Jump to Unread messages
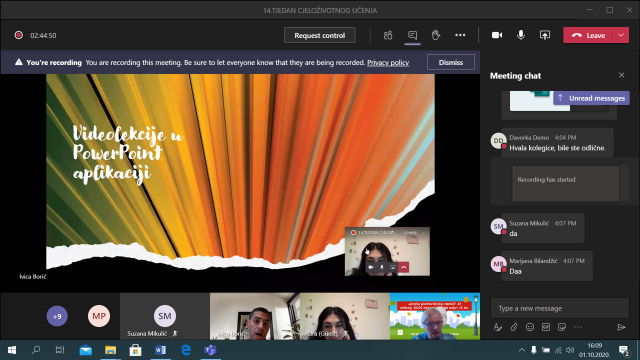 coord(591,98)
